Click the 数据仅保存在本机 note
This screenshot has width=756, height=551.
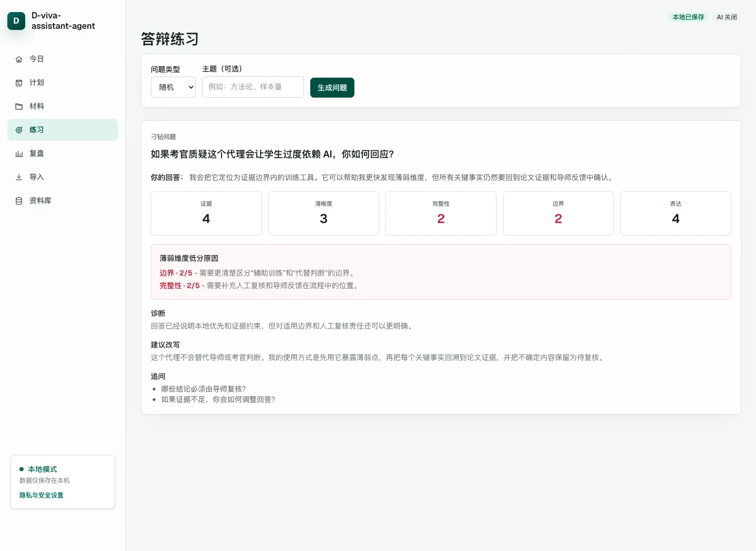45,481
